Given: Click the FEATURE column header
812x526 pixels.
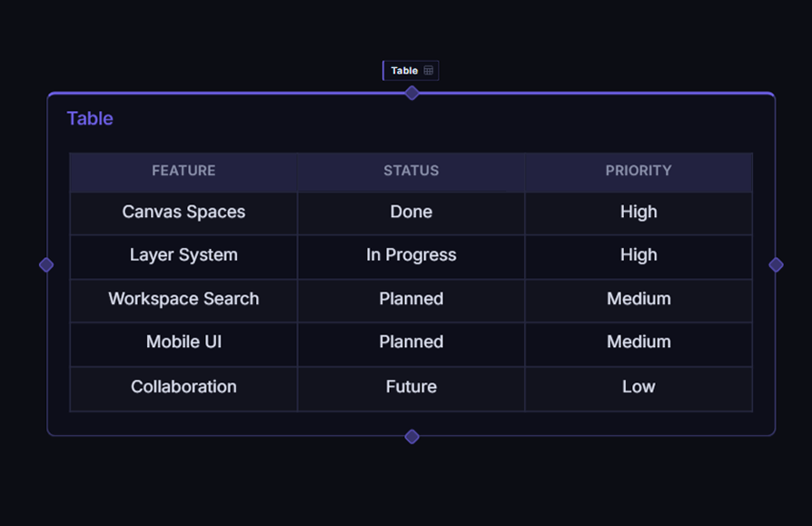Looking at the screenshot, I should point(183,171).
